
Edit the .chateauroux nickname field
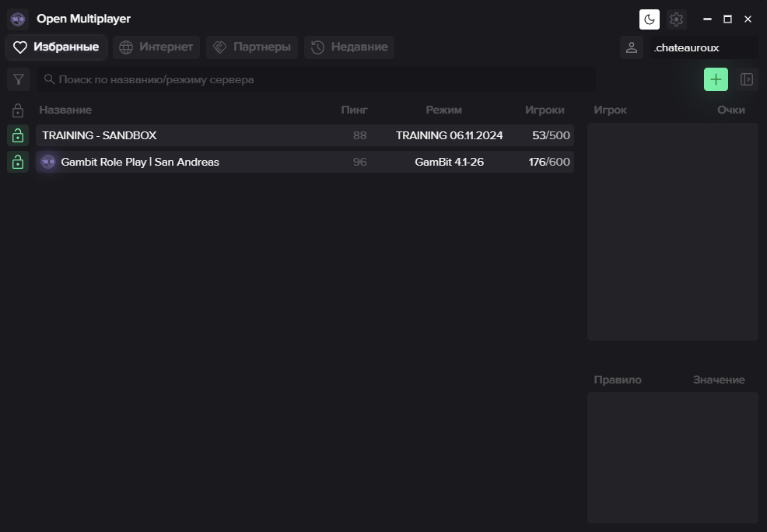click(x=704, y=47)
